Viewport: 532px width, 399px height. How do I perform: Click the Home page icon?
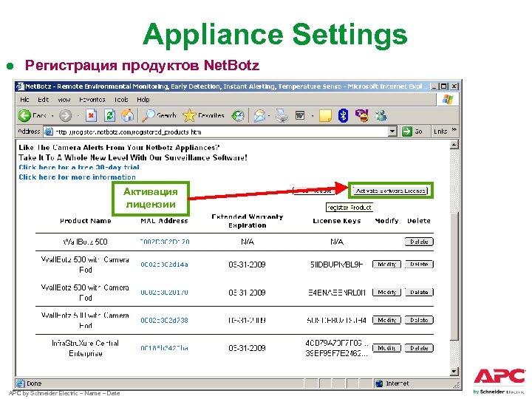tap(128, 116)
